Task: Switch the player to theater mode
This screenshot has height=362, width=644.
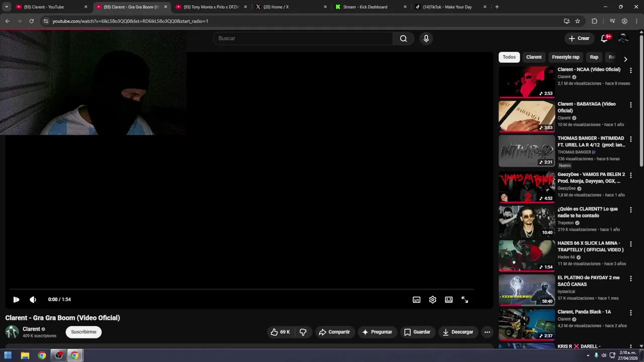Action: pos(449,300)
